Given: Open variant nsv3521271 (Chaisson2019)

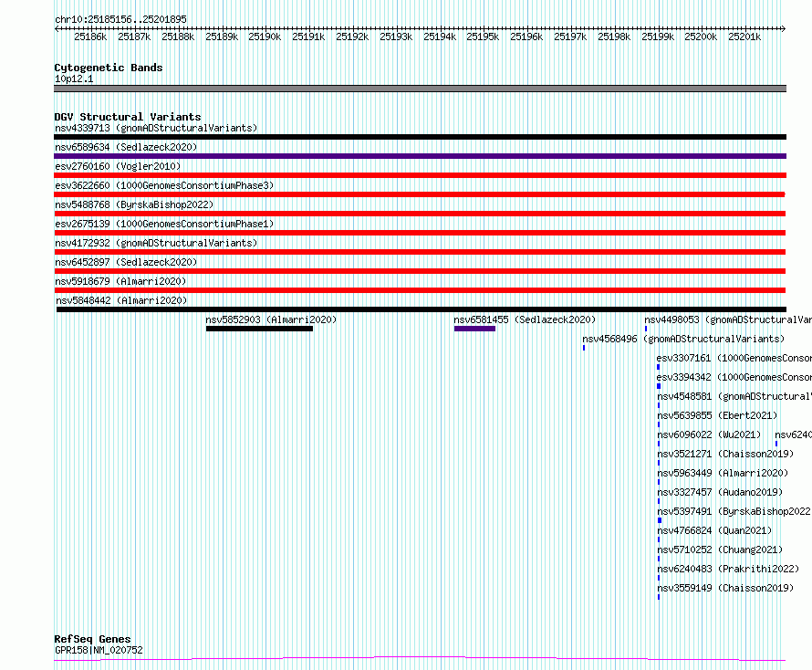Looking at the screenshot, I should [x=725, y=454].
